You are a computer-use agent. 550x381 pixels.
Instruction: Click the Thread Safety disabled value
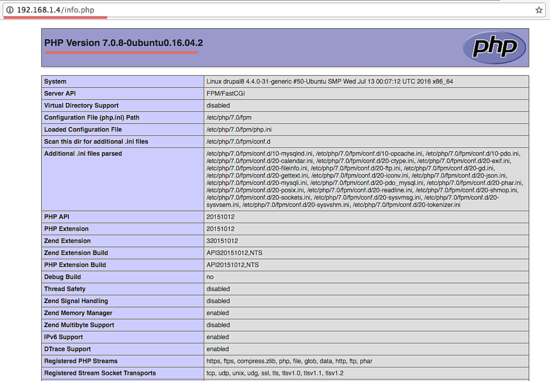(x=218, y=289)
